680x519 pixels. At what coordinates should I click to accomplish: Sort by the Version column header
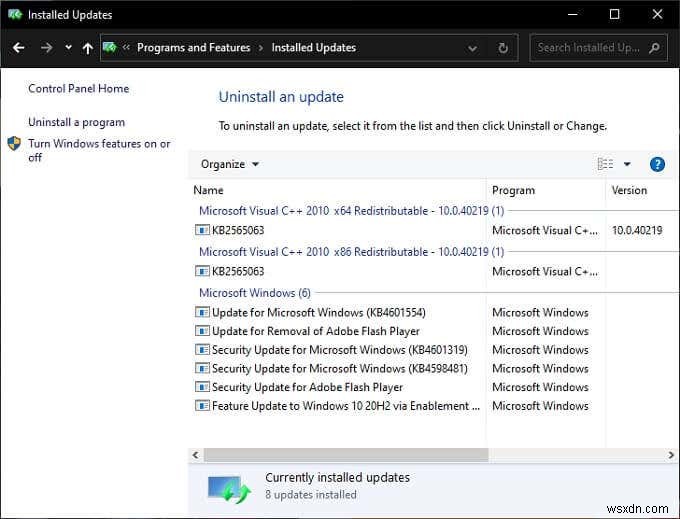coord(629,190)
